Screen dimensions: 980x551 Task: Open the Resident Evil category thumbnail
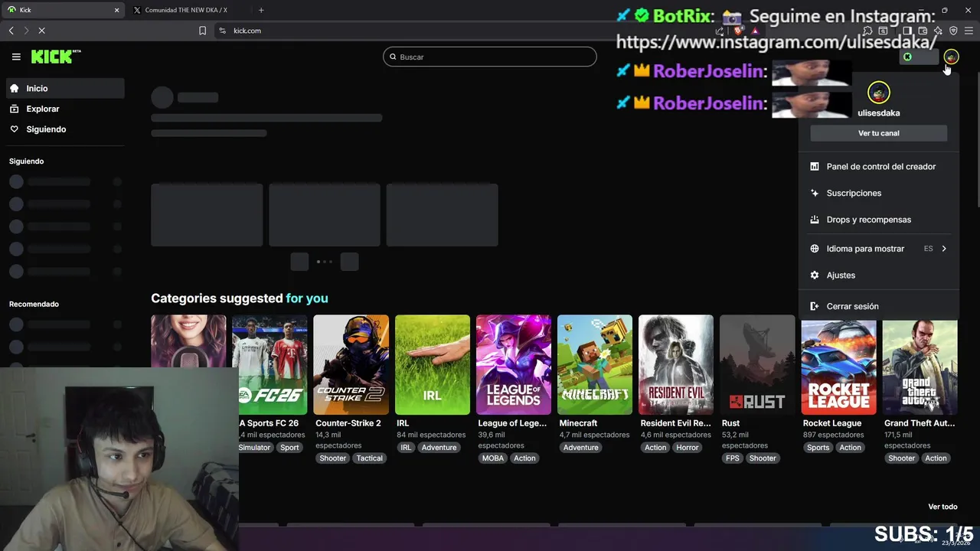point(676,365)
